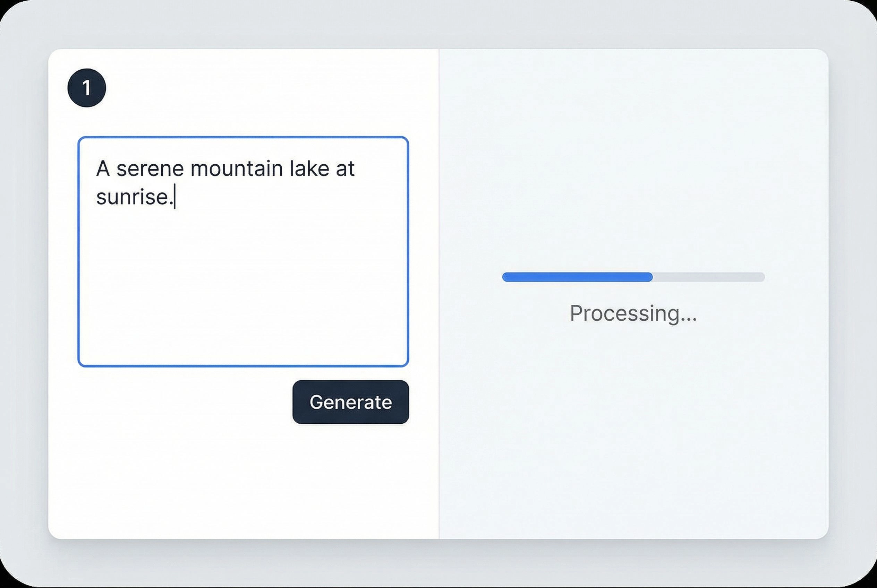The height and width of the screenshot is (588, 877).
Task: Click the left start of the progress bar
Action: (506, 277)
